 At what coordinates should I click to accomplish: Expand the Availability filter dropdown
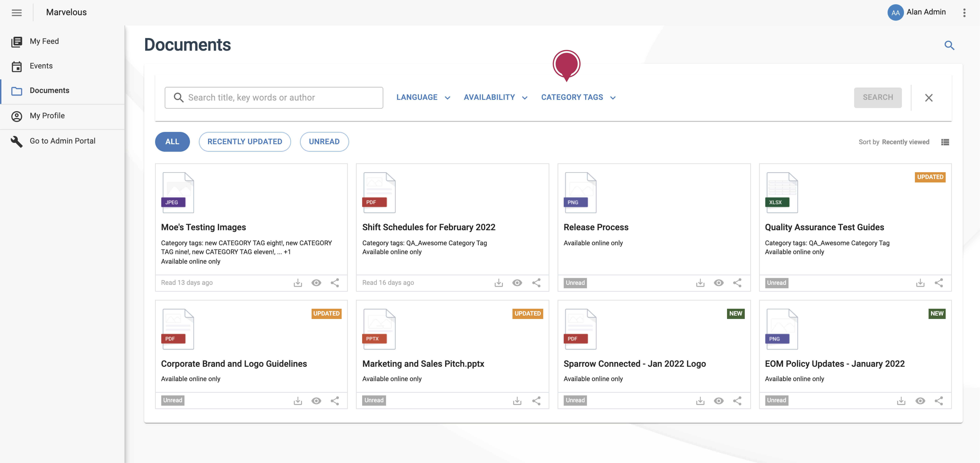[x=495, y=97]
